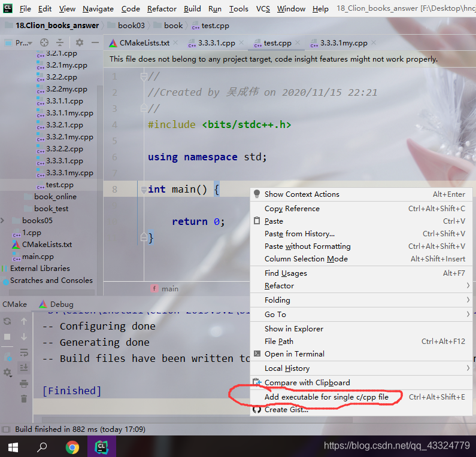The image size is (476, 457).
Task: Open the Refactor menu in menu bar
Action: [x=162, y=9]
